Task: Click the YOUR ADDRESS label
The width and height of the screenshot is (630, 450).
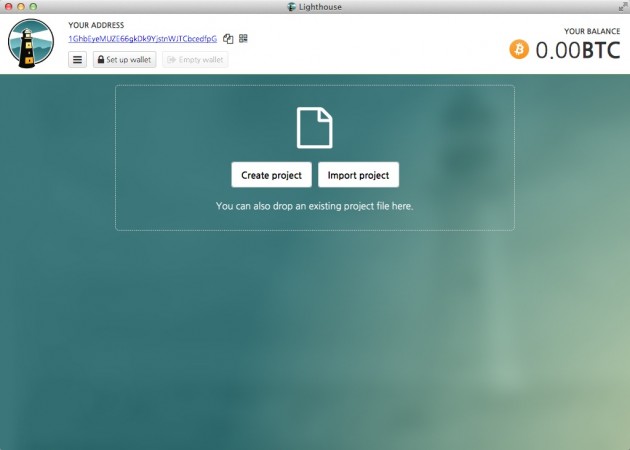Action: click(96, 24)
